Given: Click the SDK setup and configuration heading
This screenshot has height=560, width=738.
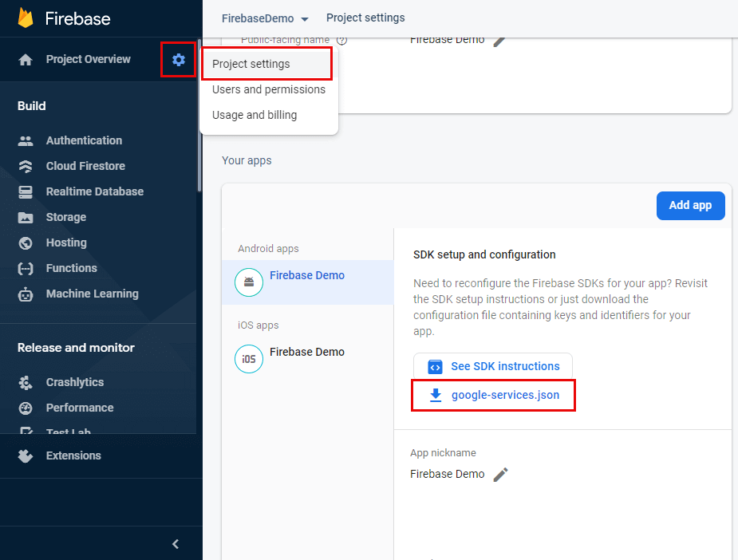Looking at the screenshot, I should point(484,254).
